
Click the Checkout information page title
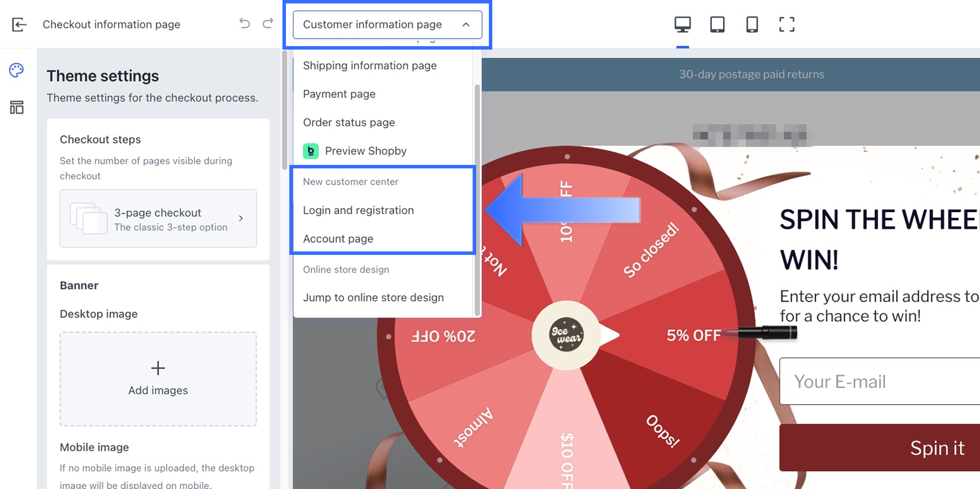(111, 24)
